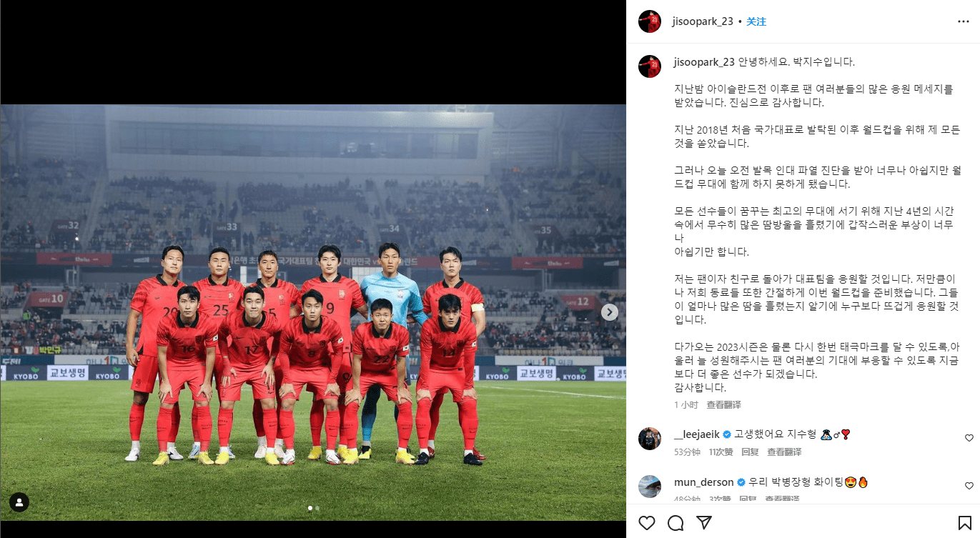Like mun_derson's comment heart
The width and height of the screenshot is (980, 538).
click(x=969, y=486)
